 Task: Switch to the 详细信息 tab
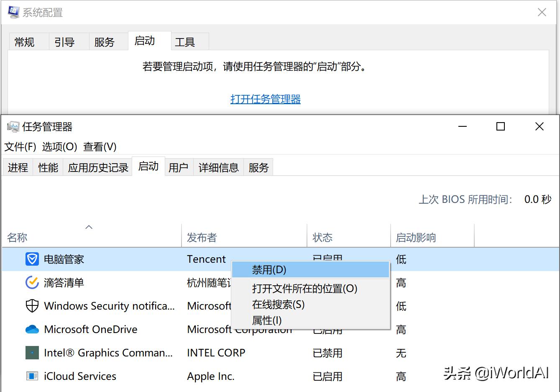click(x=219, y=168)
